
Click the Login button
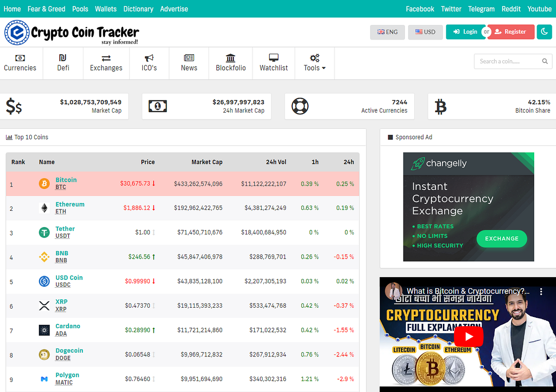coord(465,32)
